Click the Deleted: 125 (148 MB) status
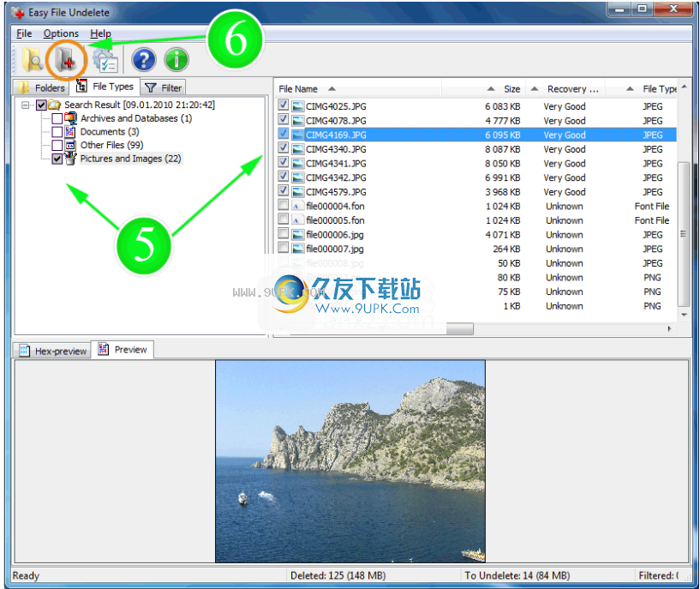700x589 pixels. [x=338, y=575]
